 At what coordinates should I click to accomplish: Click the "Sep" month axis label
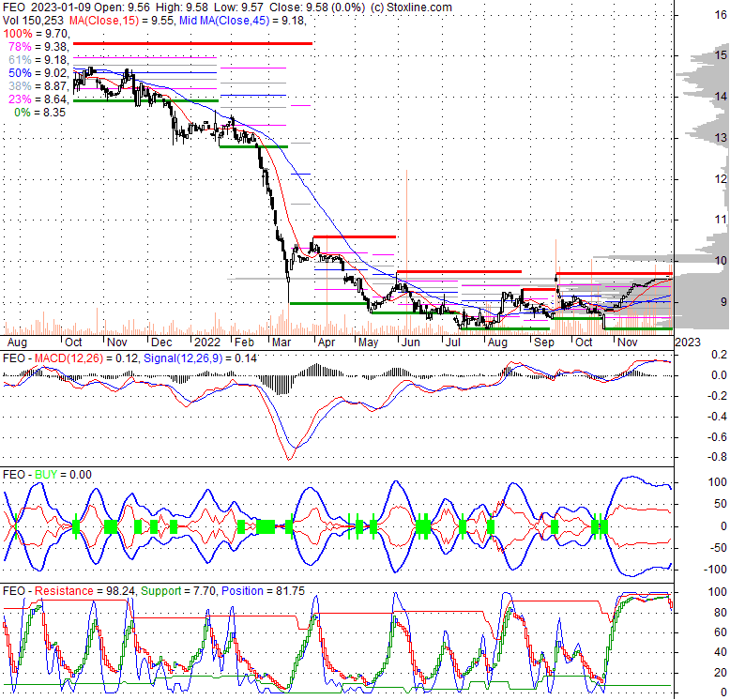[x=544, y=342]
